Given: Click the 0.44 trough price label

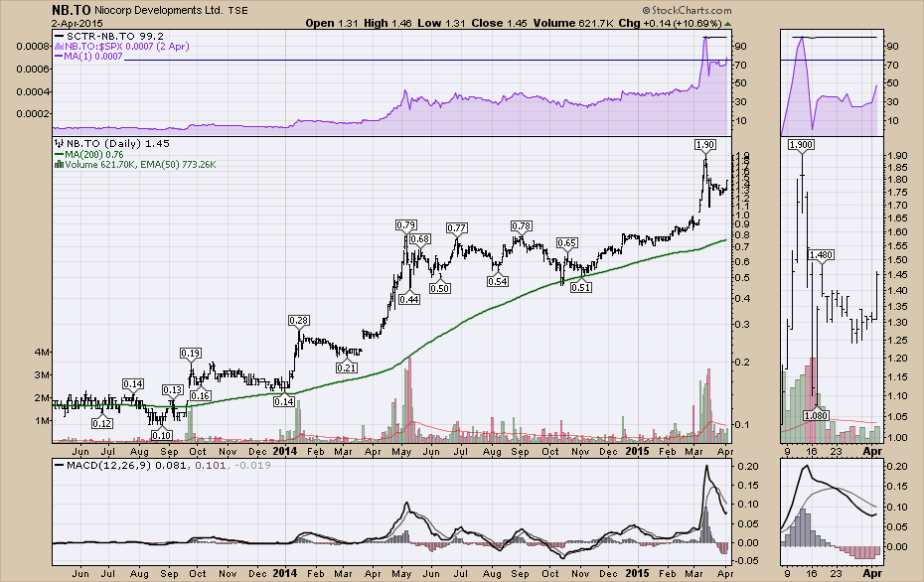Looking at the screenshot, I should (x=409, y=299).
